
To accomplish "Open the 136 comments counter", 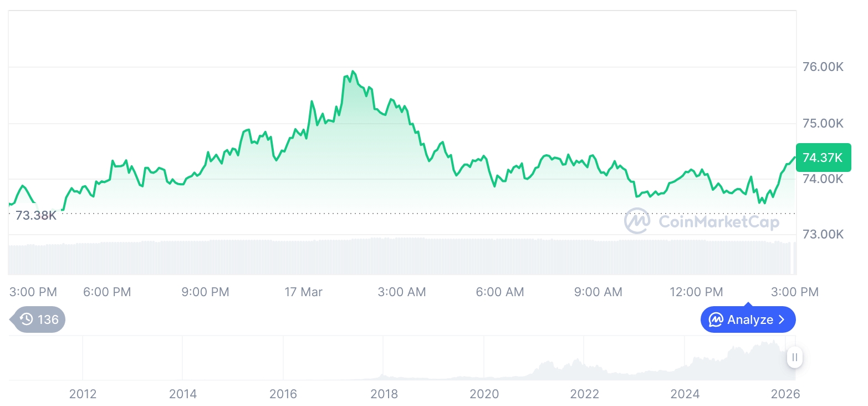I will [x=47, y=319].
